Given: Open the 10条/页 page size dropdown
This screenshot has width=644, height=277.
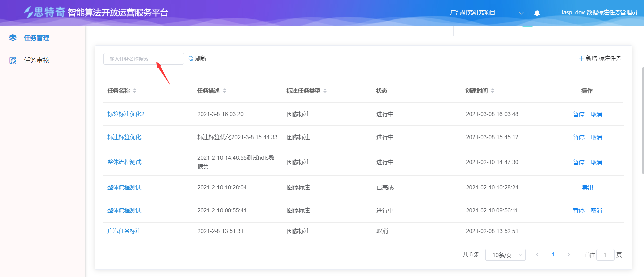Looking at the screenshot, I should click(506, 255).
